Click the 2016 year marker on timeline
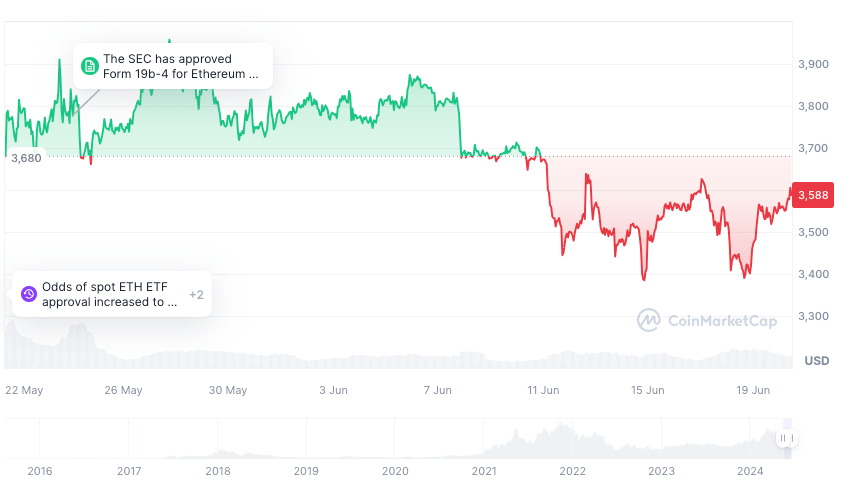846x491 pixels. tap(40, 470)
